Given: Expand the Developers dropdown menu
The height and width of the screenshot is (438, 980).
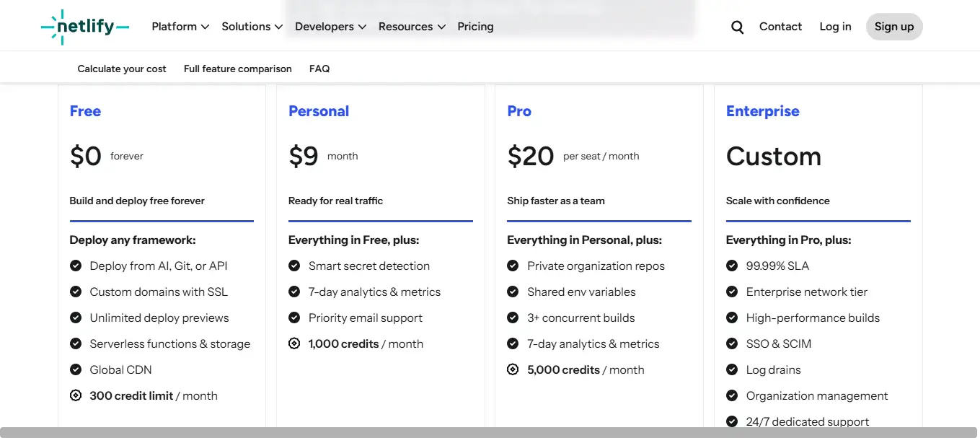Looking at the screenshot, I should [x=330, y=27].
